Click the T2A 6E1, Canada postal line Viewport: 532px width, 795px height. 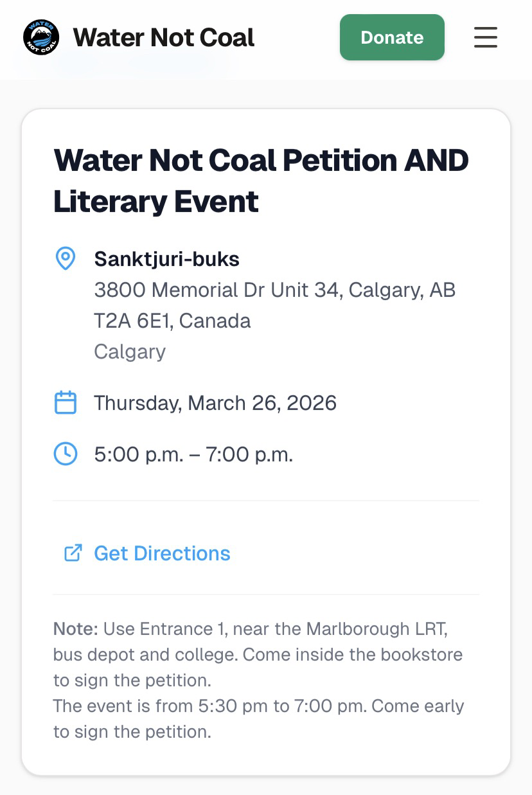pyautogui.click(x=172, y=321)
